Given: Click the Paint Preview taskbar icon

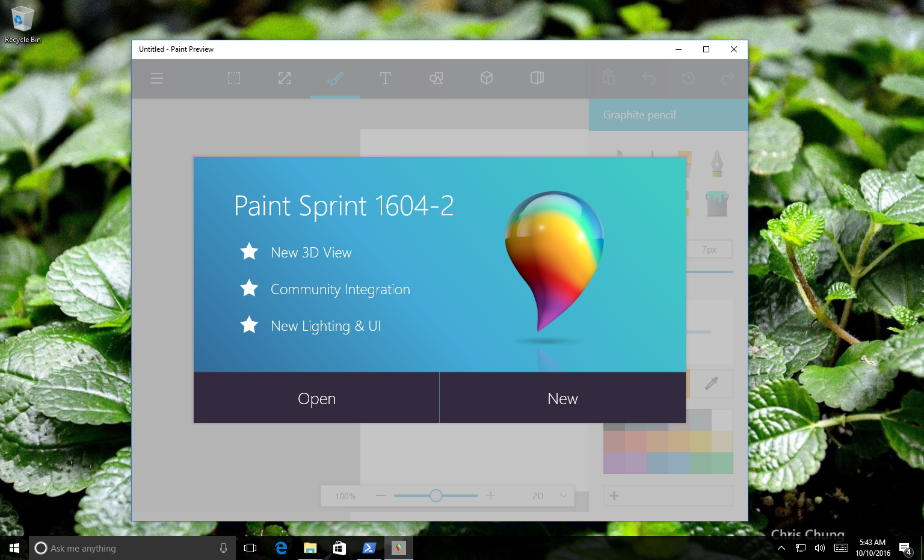Looking at the screenshot, I should 398,548.
